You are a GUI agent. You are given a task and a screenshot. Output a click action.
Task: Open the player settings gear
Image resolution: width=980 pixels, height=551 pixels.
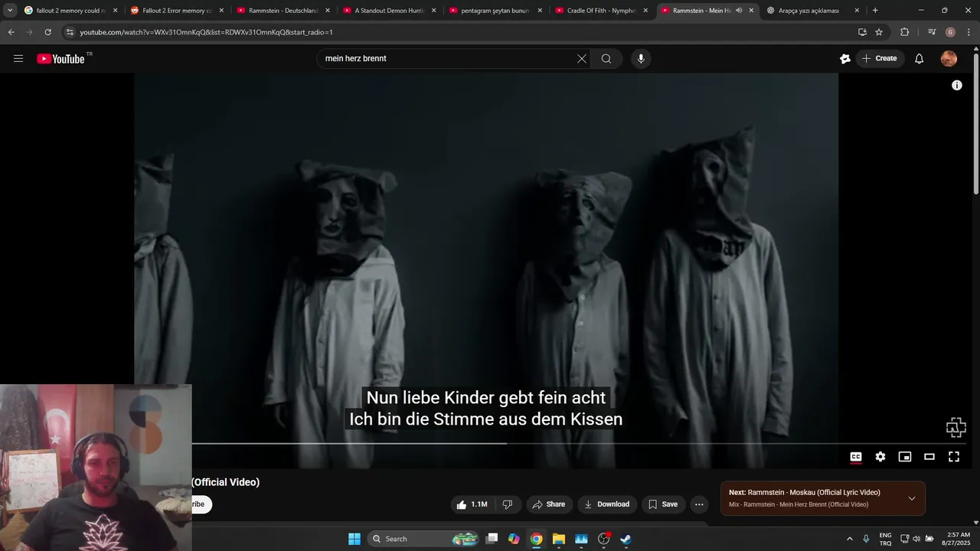coord(880,457)
